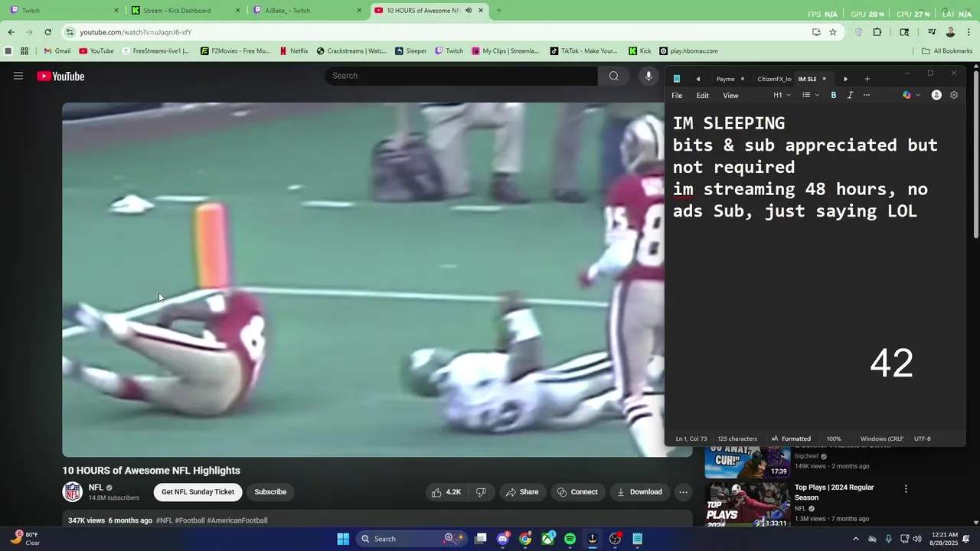Viewport: 980px width, 551px height.
Task: Add a new Notepad tab
Action: [x=867, y=79]
